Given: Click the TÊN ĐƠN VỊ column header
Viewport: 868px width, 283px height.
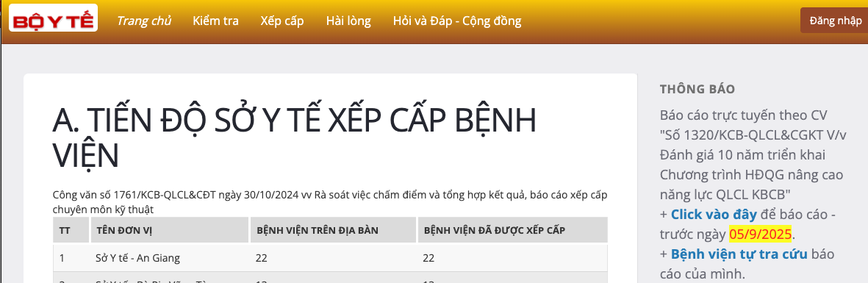Looking at the screenshot, I should click(x=169, y=230).
